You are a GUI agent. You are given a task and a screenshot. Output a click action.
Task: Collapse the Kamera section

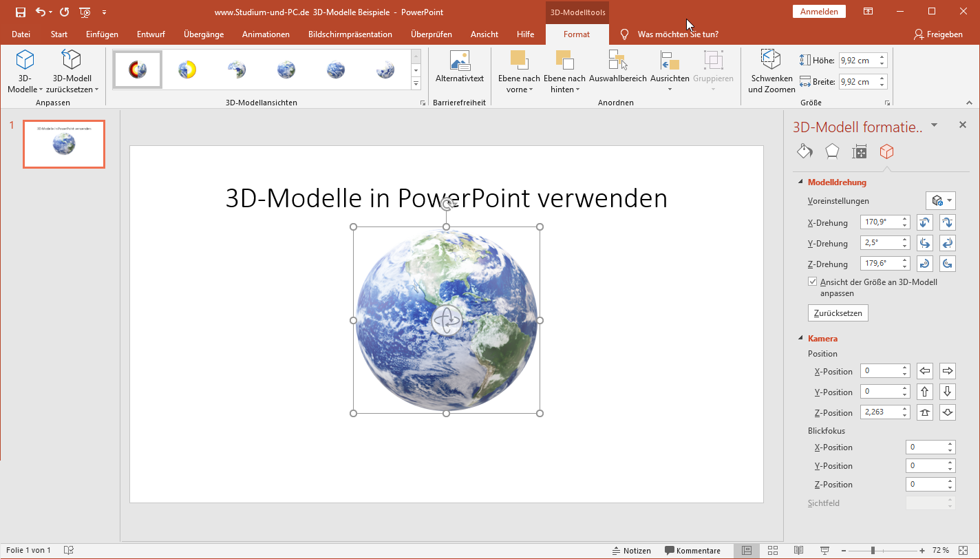(800, 338)
